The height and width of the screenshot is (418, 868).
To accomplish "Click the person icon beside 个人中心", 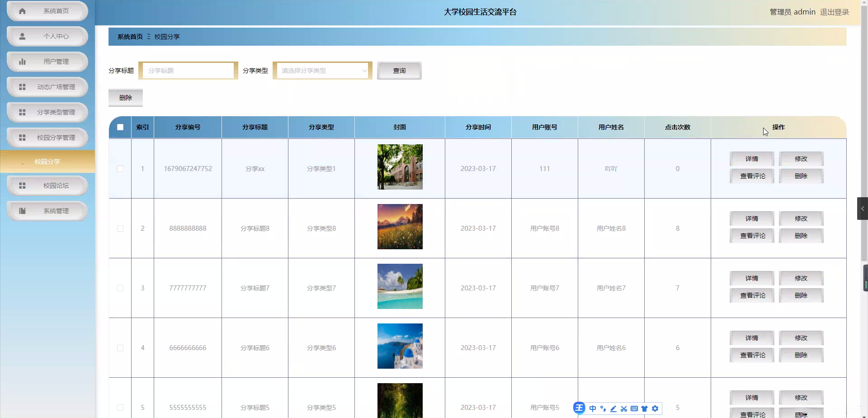I will tap(22, 36).
